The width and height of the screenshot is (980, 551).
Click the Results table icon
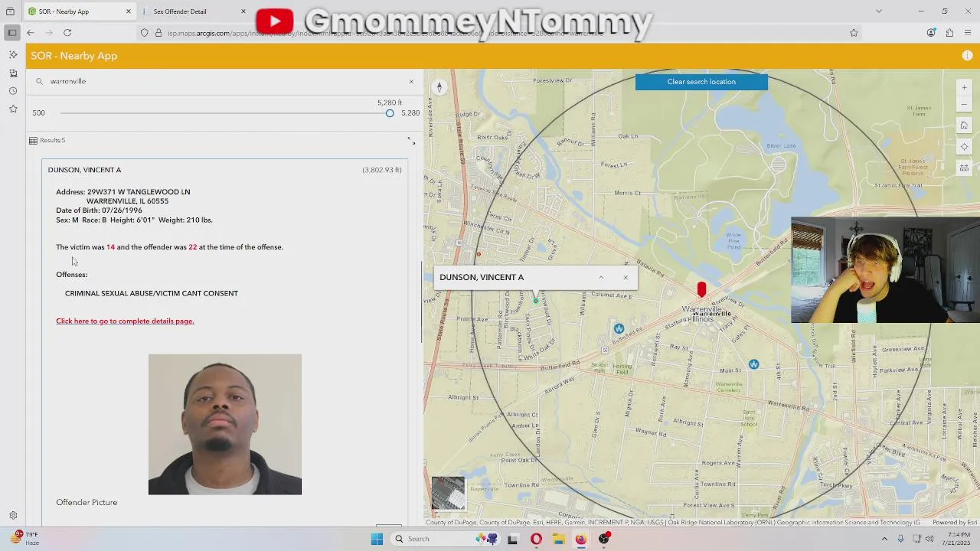click(33, 141)
